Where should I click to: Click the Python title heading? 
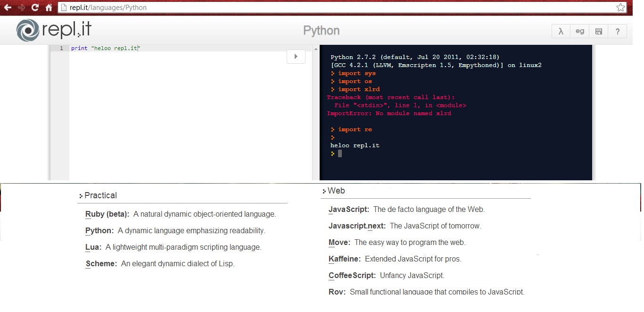[321, 31]
